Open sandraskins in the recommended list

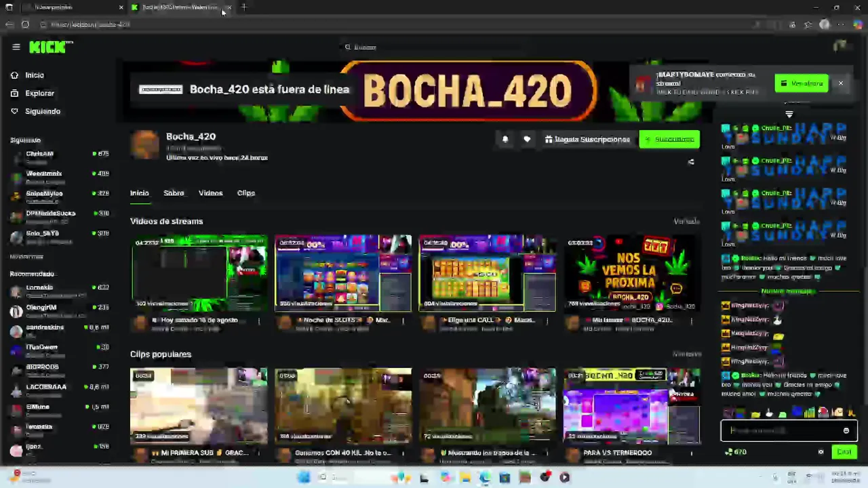coord(60,331)
